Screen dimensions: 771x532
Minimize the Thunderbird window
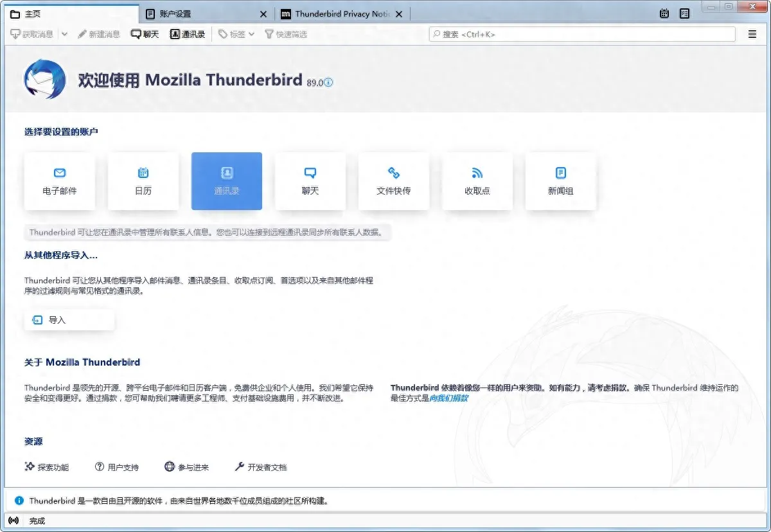[710, 6]
